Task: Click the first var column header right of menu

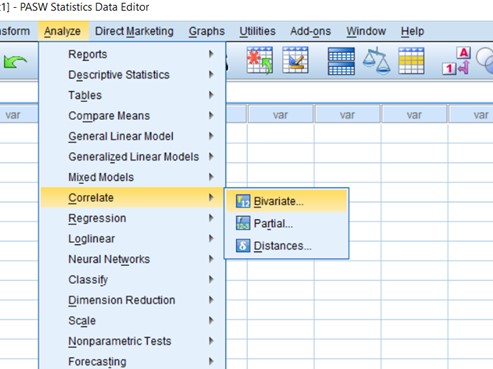Action: pyautogui.click(x=280, y=115)
